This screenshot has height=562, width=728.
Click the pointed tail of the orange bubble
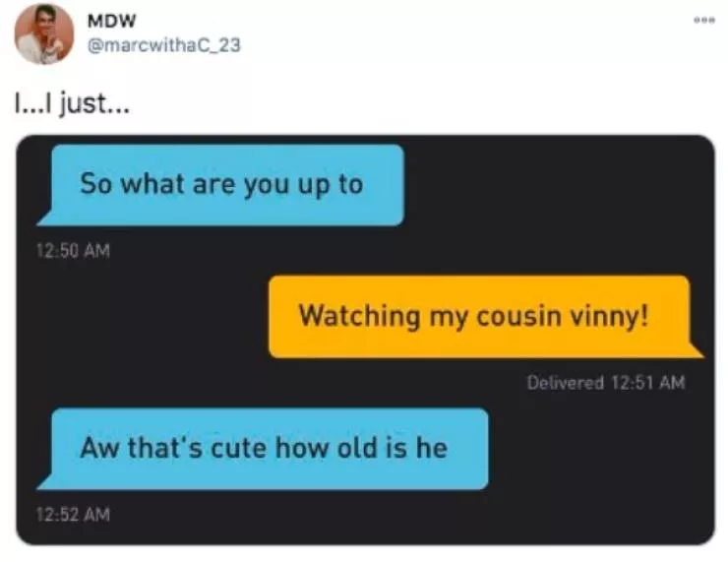(x=695, y=350)
